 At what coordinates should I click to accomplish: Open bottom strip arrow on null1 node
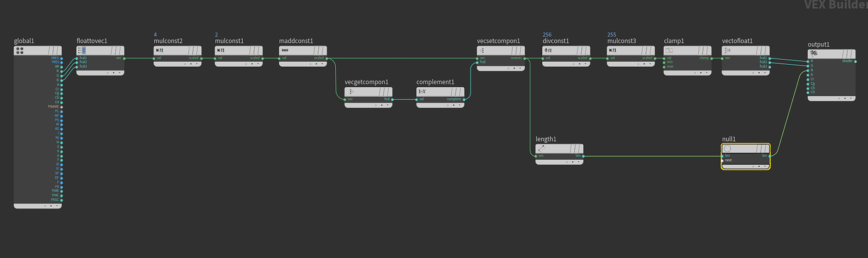click(765, 167)
